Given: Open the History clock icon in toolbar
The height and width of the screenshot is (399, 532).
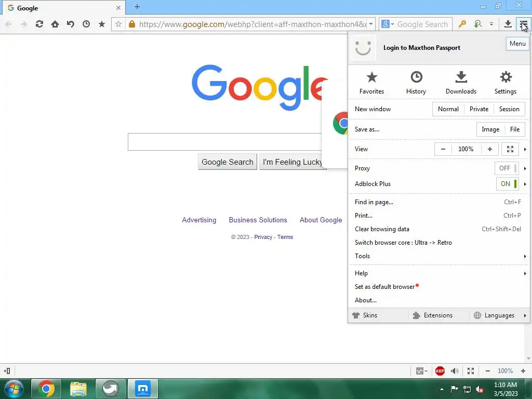Looking at the screenshot, I should [86, 24].
